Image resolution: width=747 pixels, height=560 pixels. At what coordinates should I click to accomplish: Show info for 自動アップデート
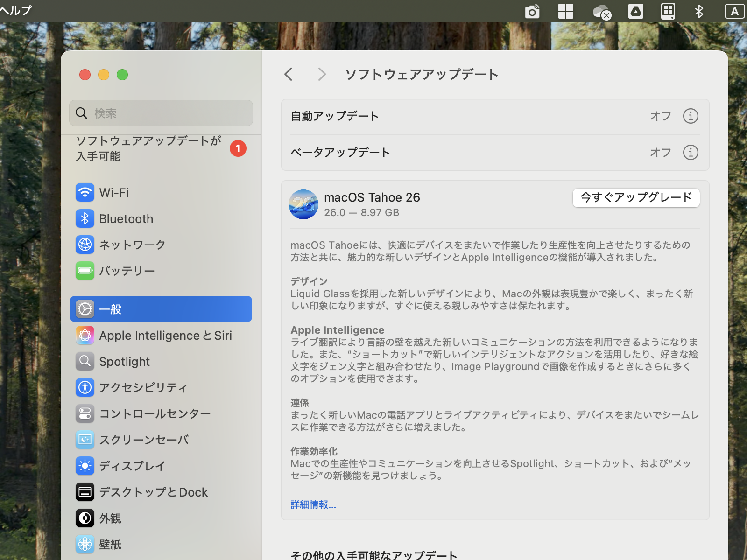[691, 116]
